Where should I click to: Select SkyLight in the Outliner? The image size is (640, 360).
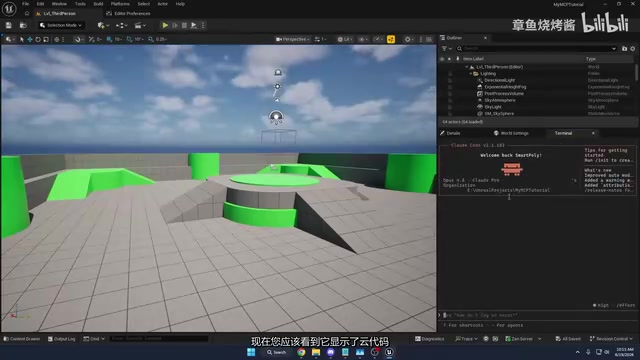pyautogui.click(x=493, y=107)
